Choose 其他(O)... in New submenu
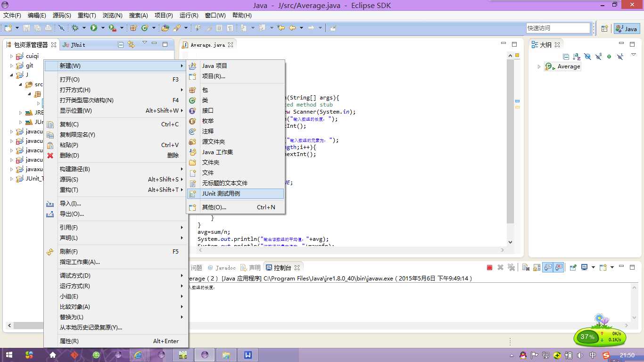The image size is (644, 362). [x=236, y=207]
